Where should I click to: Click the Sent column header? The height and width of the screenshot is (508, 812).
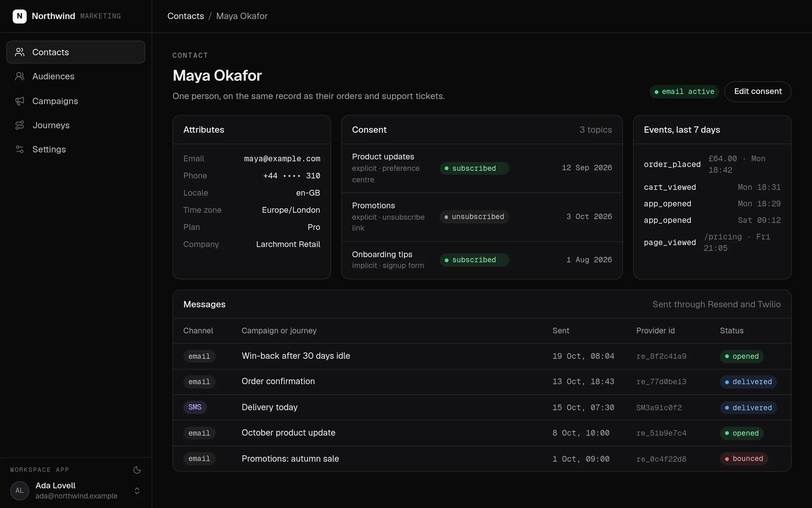[x=561, y=331]
